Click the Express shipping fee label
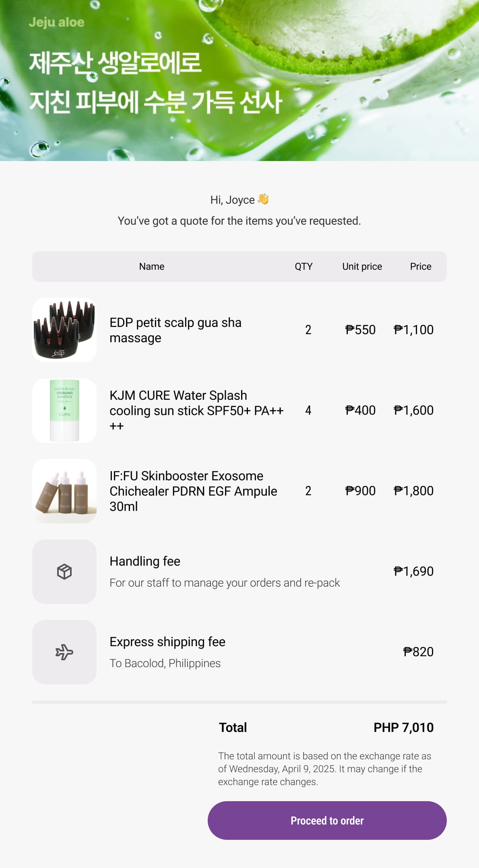479x868 pixels. coord(167,642)
